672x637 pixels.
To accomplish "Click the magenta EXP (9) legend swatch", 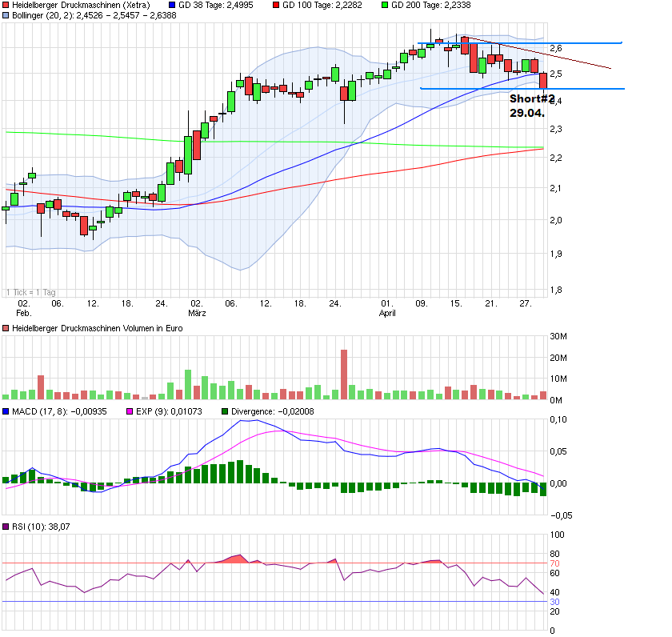I will coord(130,411).
